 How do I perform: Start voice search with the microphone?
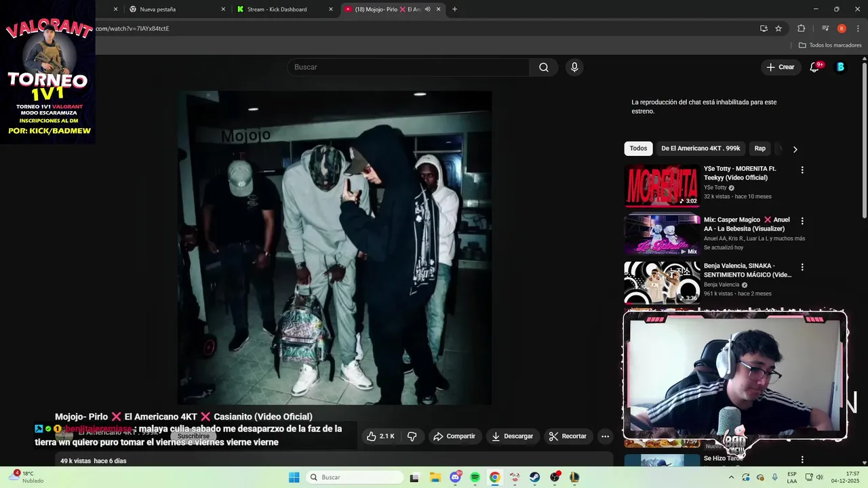click(574, 67)
